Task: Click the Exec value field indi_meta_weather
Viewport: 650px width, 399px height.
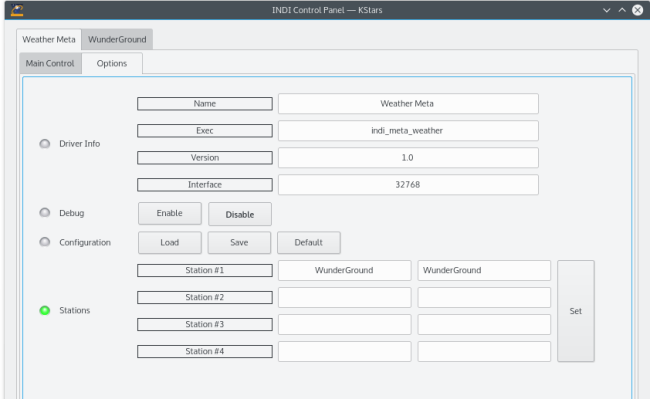Action: pos(408,131)
